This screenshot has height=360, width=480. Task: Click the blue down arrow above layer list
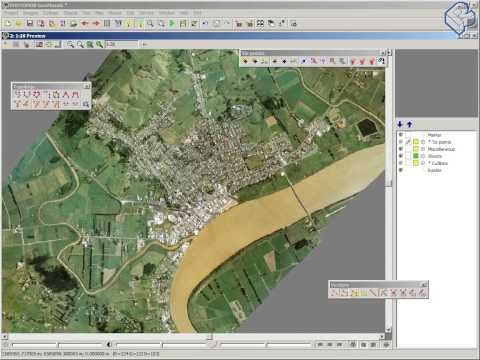[400, 124]
